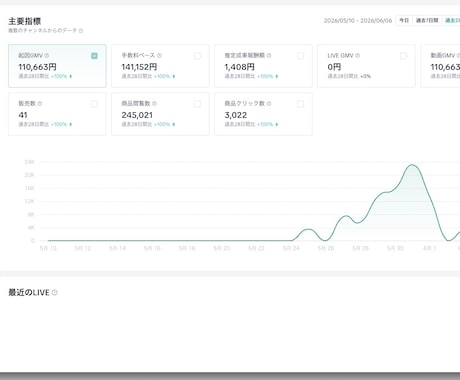Click the 5月 24 label on chart axis

[291, 248]
